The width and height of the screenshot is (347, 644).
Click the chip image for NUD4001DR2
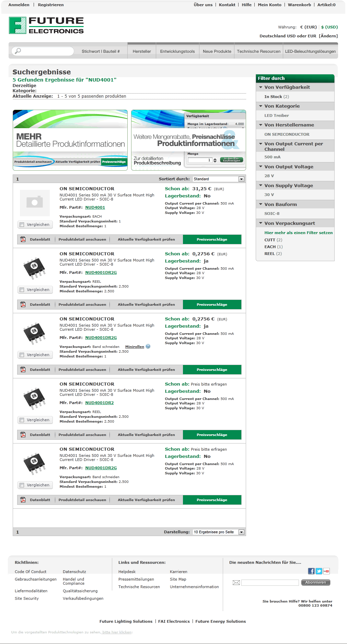pos(35,398)
